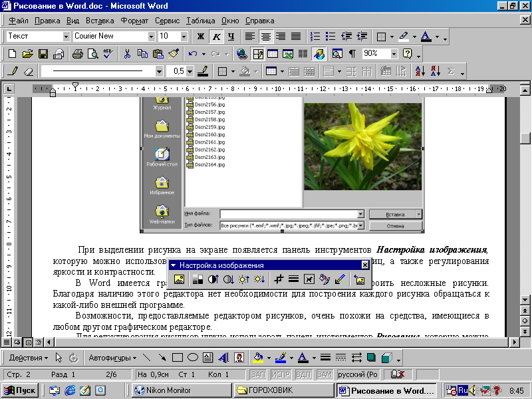Image resolution: width=532 pixels, height=399 pixels.
Task: Insert picture icon in Настройка изображения
Action: (x=179, y=279)
